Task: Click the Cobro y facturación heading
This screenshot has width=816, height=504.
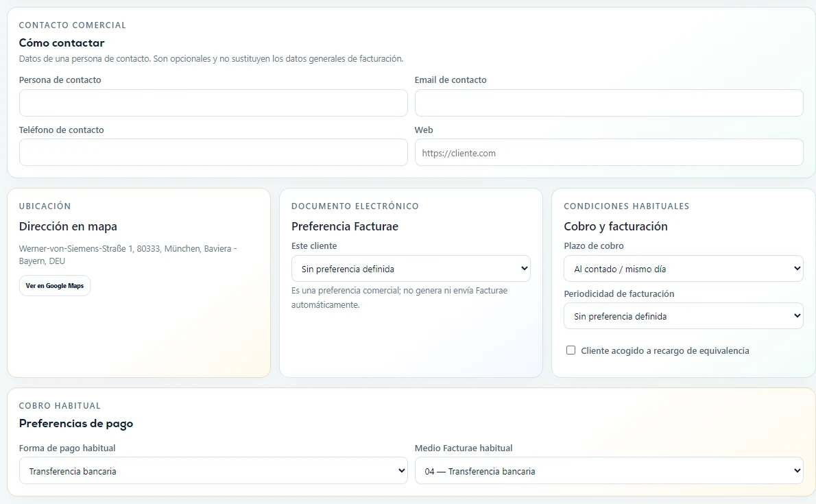Action: (616, 226)
